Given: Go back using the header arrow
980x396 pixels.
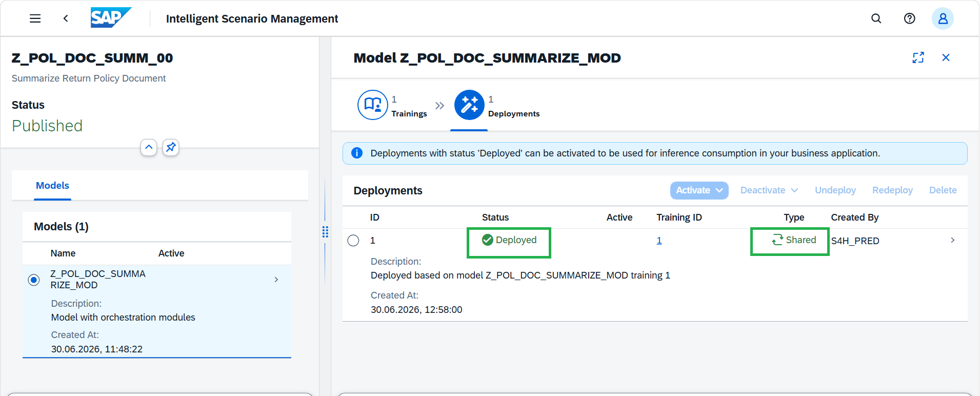Looking at the screenshot, I should (x=66, y=18).
